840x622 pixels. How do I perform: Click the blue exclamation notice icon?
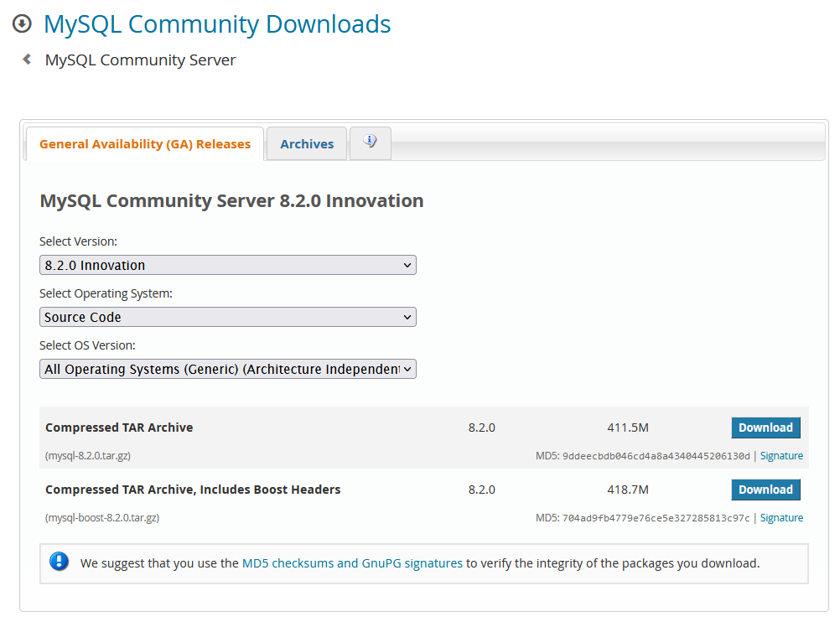coord(59,562)
